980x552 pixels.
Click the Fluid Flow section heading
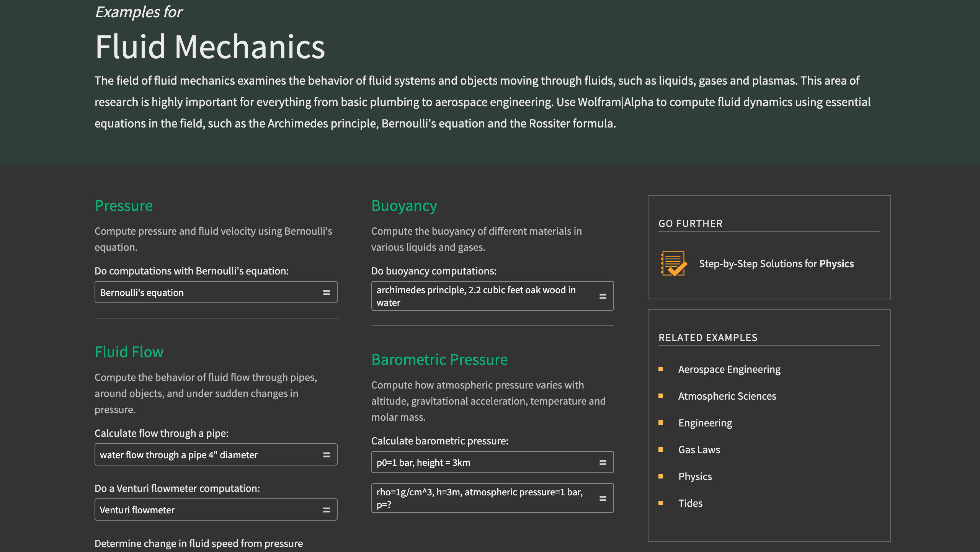(129, 352)
